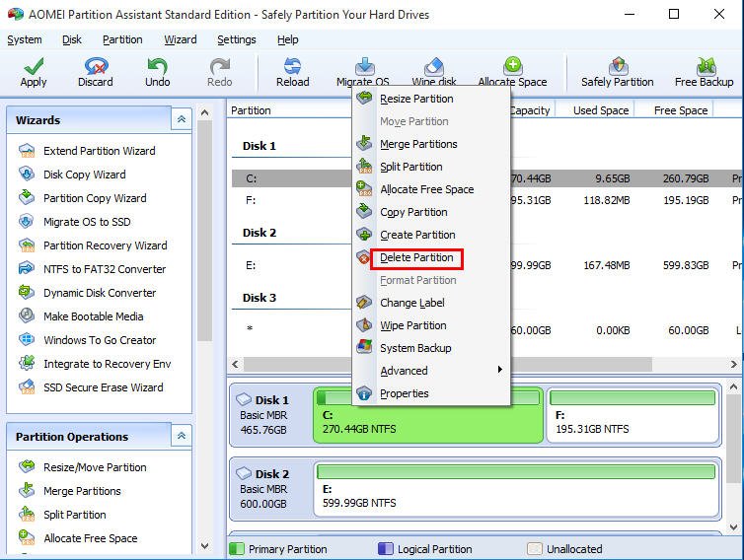Click the Free Backup toolbar icon
This screenshot has width=744, height=560.
pyautogui.click(x=706, y=66)
